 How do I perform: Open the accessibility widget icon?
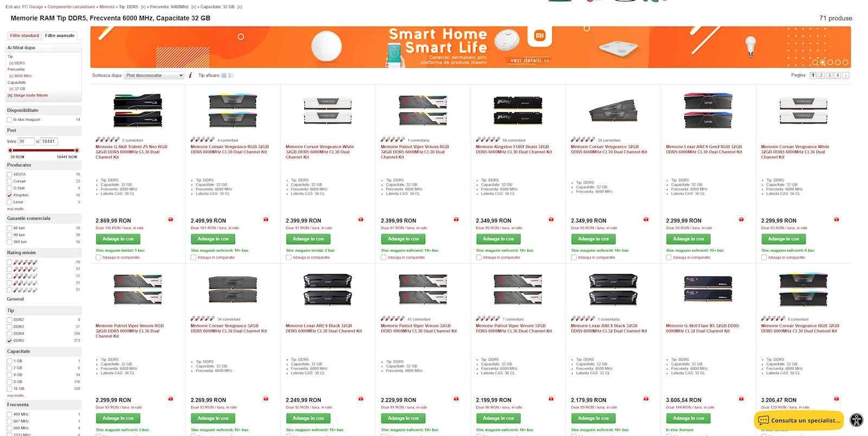(x=856, y=420)
